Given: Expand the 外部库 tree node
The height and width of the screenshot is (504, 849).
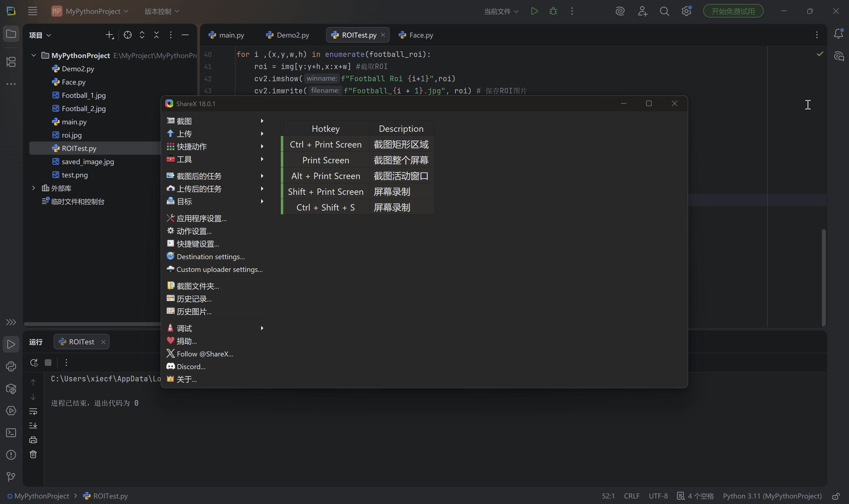Looking at the screenshot, I should [34, 188].
